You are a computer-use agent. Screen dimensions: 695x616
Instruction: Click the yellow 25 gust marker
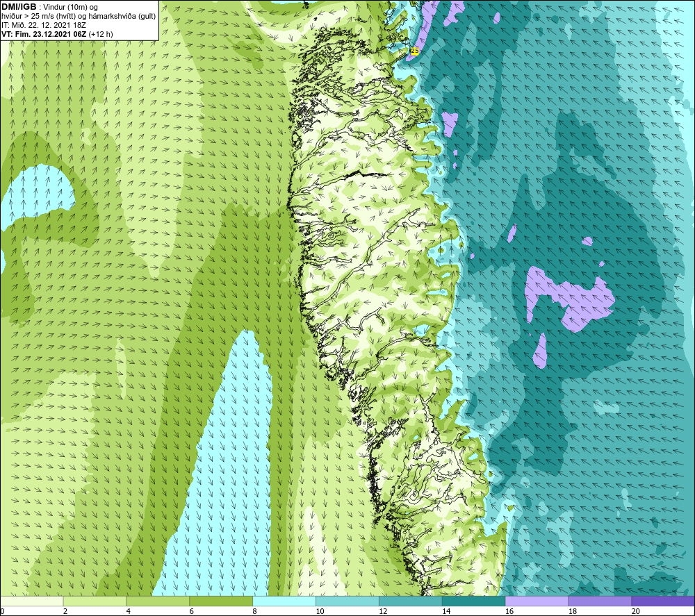click(414, 51)
